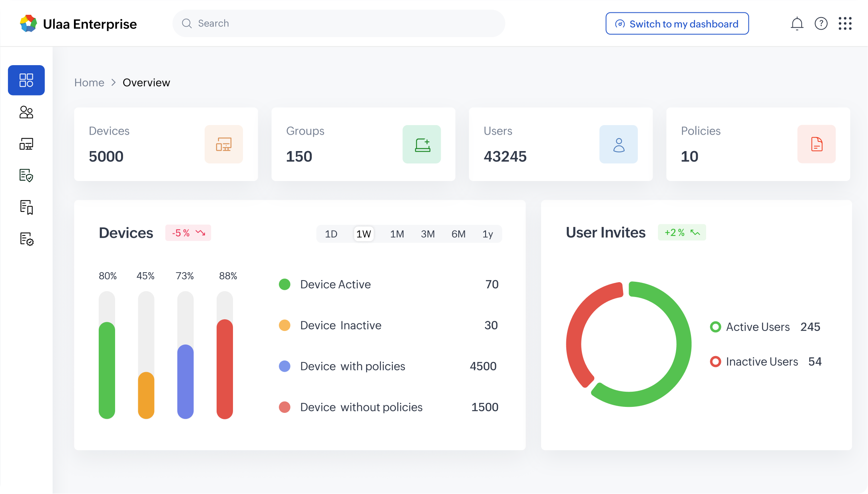
Task: Select the 1M time range
Action: [x=397, y=234]
